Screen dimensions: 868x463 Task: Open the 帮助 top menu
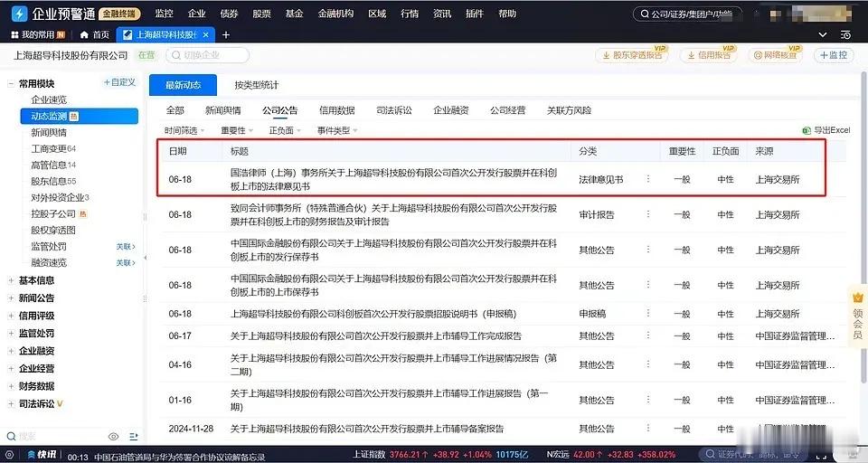point(507,14)
